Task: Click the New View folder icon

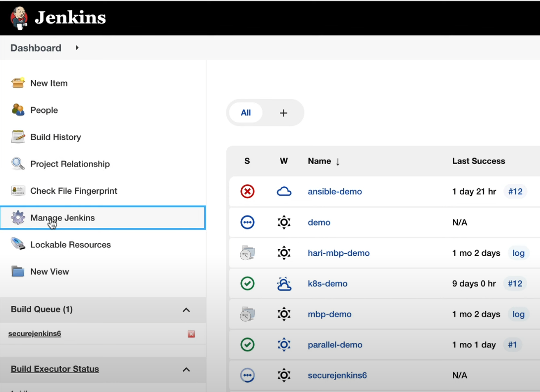Action: 18,272
